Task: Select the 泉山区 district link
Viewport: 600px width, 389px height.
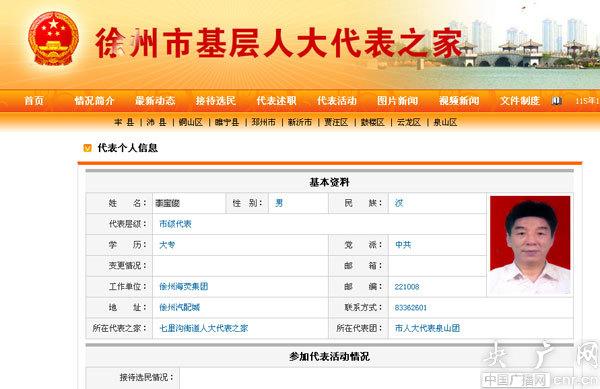Action: tap(445, 122)
